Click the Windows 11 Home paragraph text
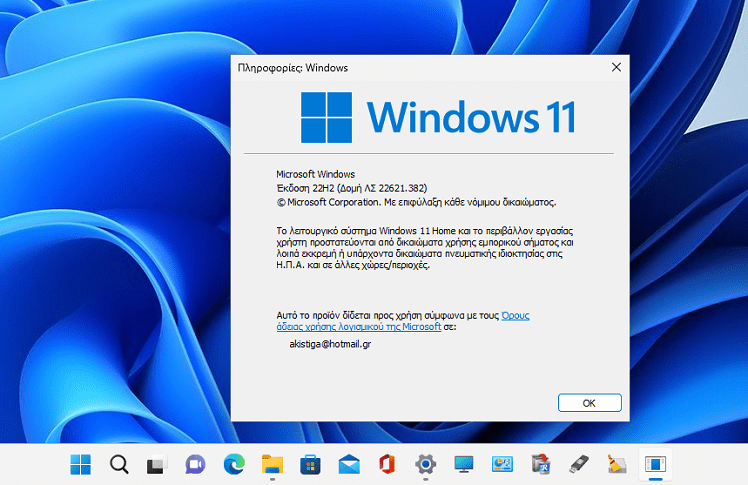The width and height of the screenshot is (748, 485). coord(425,248)
